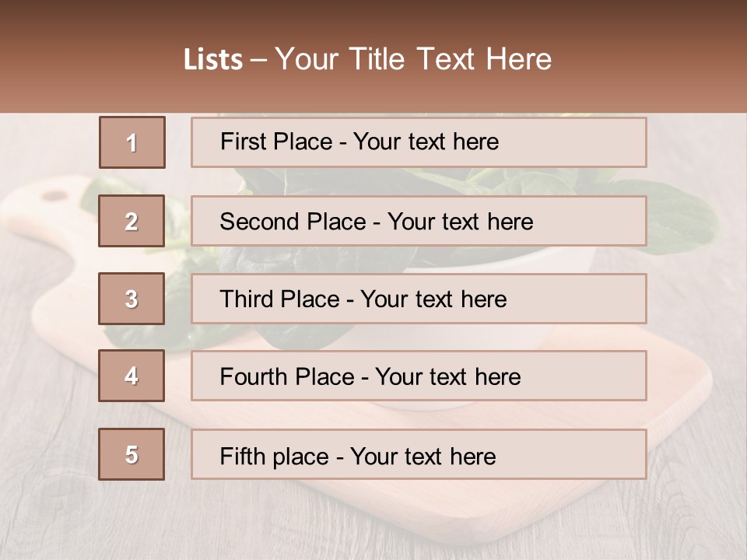
Task: Click the brown title header band
Action: click(x=373, y=56)
